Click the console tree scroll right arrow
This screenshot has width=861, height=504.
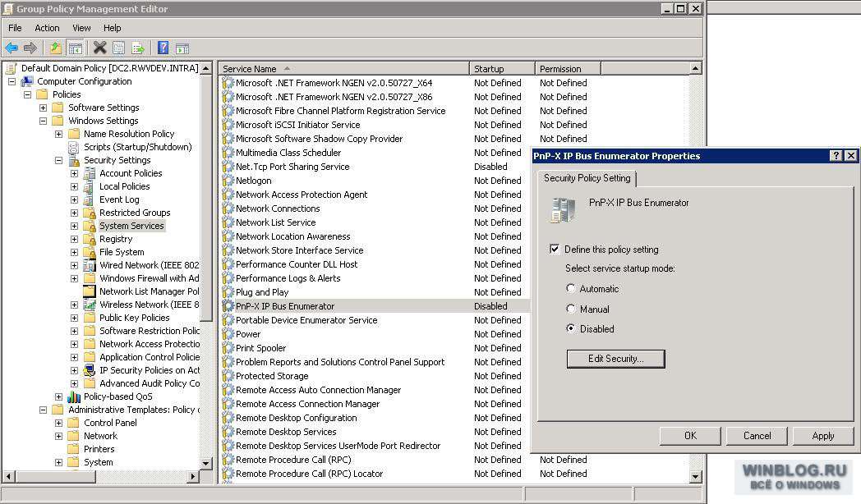pos(193,477)
